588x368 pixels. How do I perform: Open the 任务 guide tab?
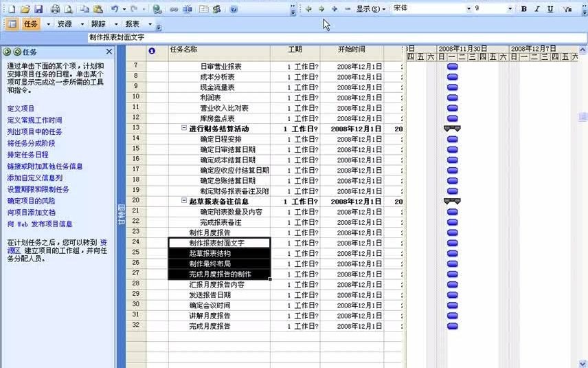click(x=31, y=24)
